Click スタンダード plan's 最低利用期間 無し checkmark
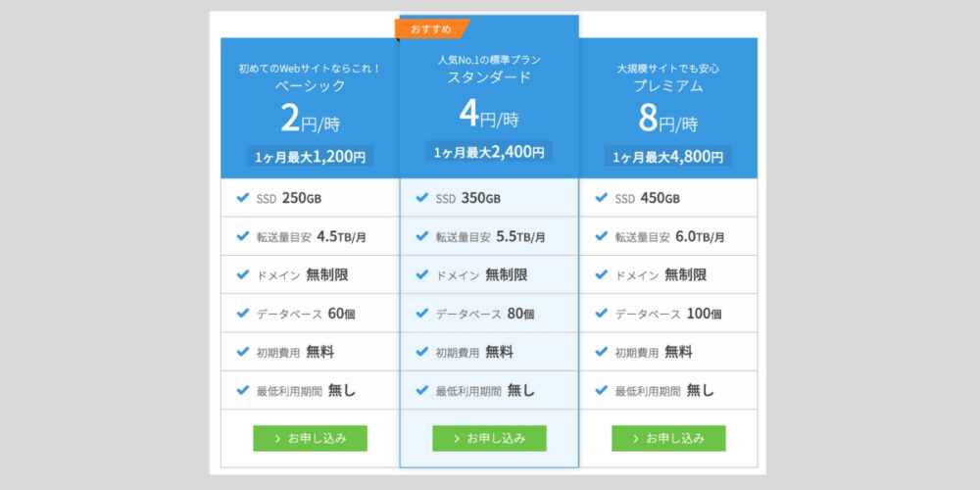The width and height of the screenshot is (980, 490). [x=422, y=390]
